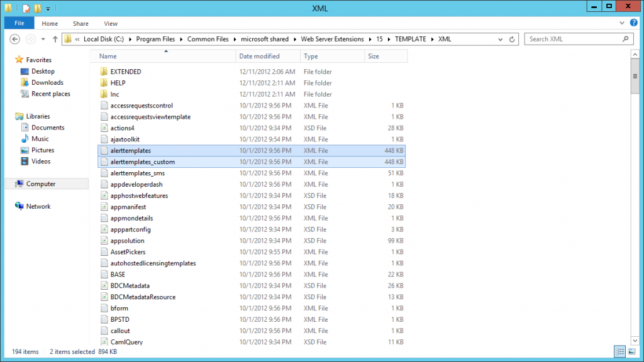Sort by the Size column header
Image resolution: width=644 pixels, height=362 pixels.
[386, 56]
